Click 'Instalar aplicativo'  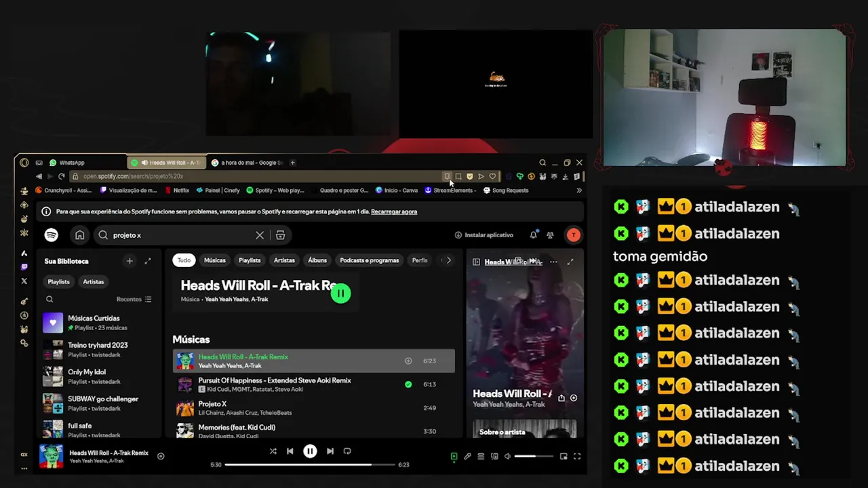tap(484, 235)
